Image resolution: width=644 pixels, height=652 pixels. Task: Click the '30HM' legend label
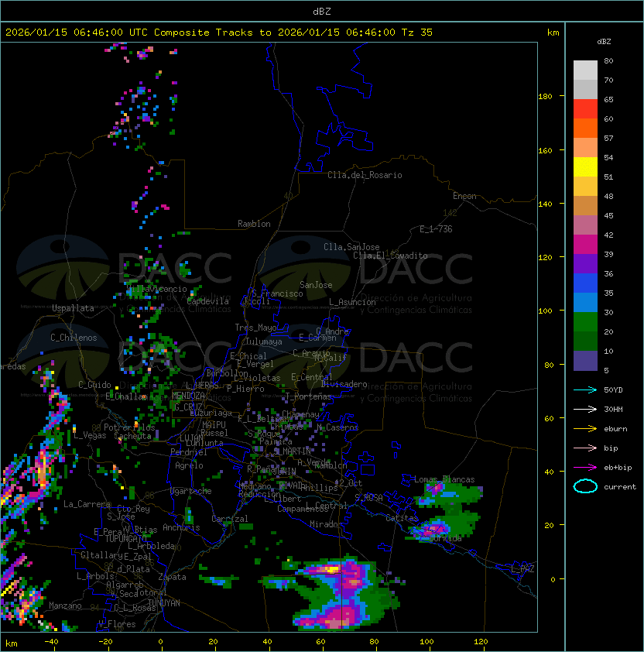click(613, 409)
